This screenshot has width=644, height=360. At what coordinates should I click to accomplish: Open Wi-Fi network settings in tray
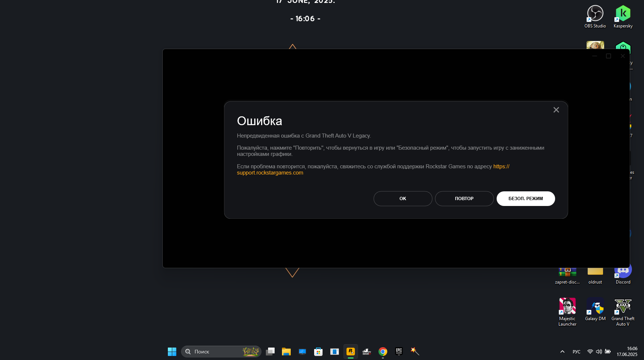(x=590, y=352)
